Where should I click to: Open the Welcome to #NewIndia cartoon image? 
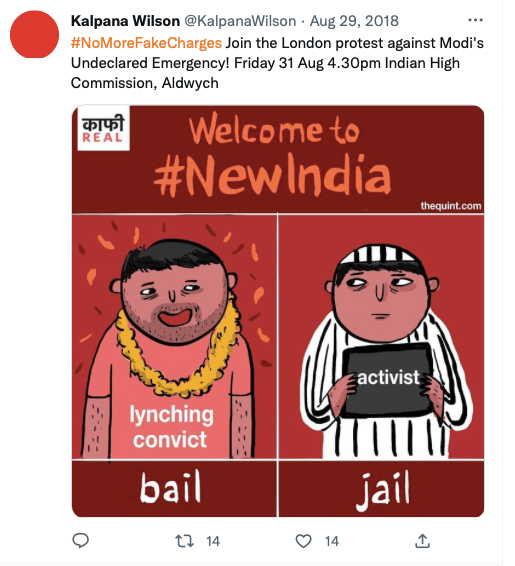pyautogui.click(x=278, y=311)
